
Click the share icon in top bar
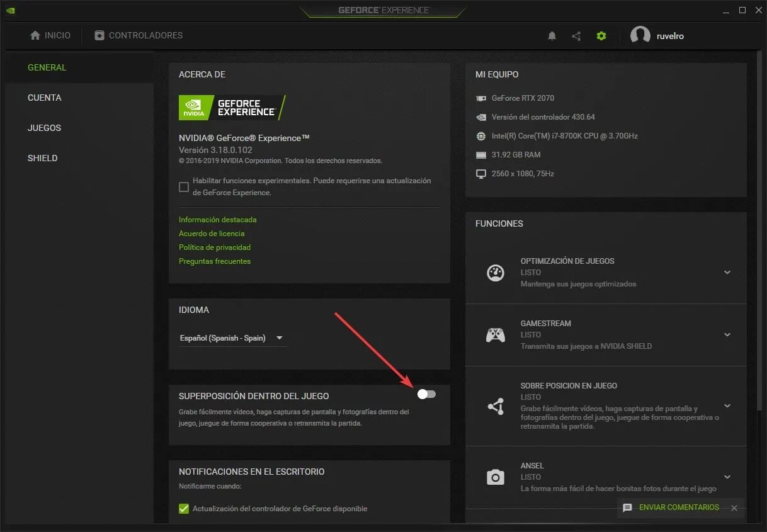[576, 36]
